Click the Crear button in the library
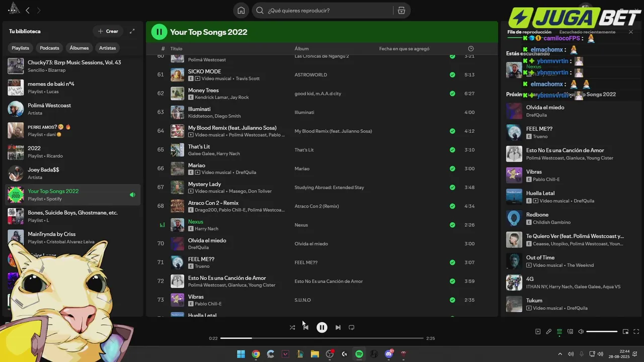The image size is (644, 362). coord(108,31)
